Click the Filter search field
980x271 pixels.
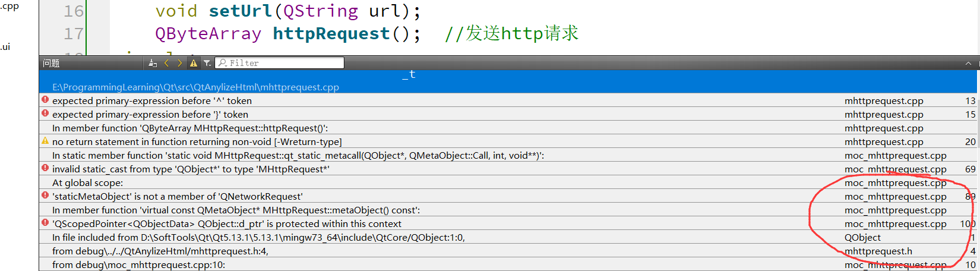pyautogui.click(x=279, y=63)
